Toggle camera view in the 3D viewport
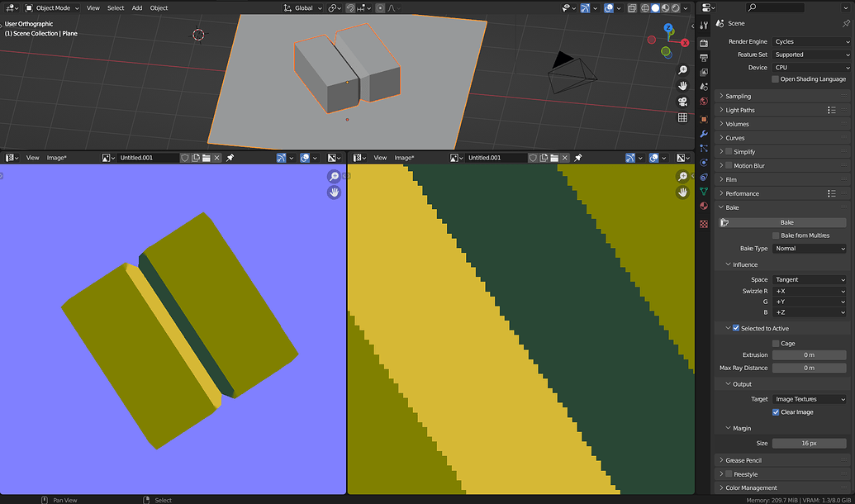Screen dimensions: 855x504 (682, 102)
